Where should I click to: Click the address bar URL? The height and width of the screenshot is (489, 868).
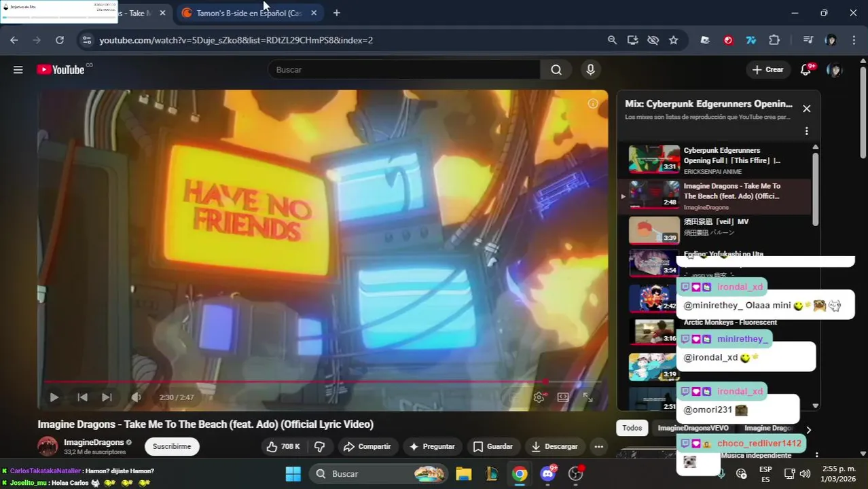(236, 40)
